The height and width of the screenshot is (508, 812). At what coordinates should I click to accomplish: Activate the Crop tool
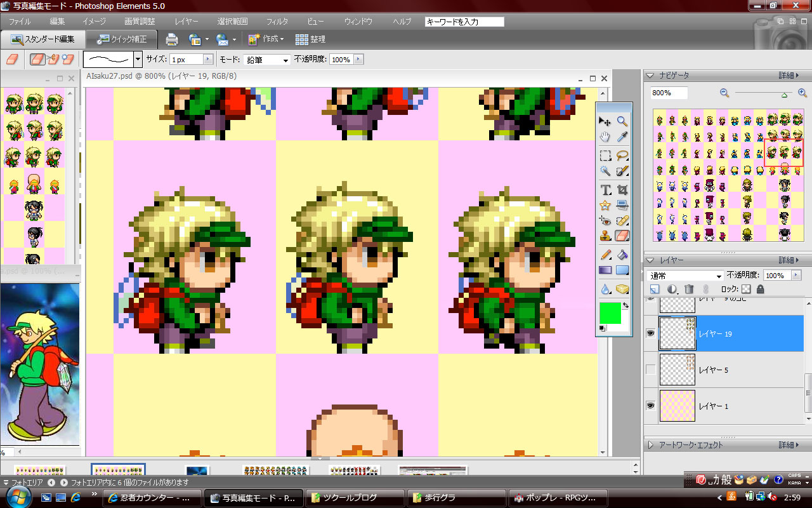[x=622, y=190]
